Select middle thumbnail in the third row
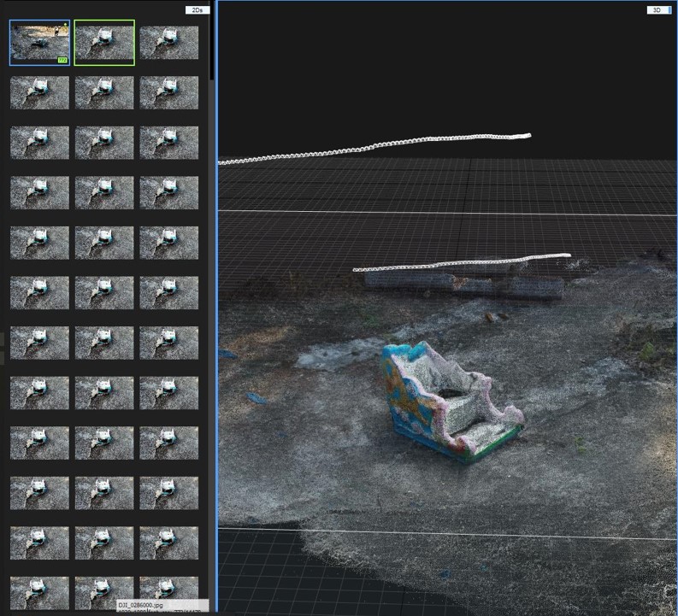Viewport: 678px width, 616px height. (104, 143)
